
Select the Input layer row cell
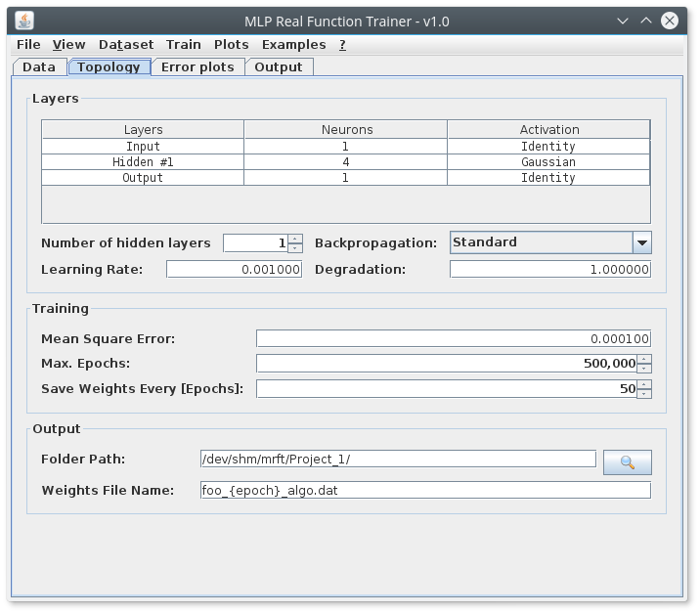pos(143,147)
